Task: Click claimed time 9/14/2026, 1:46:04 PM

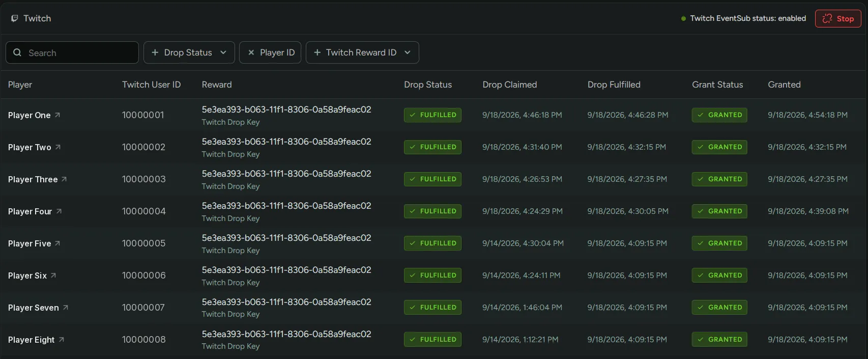Action: pyautogui.click(x=522, y=308)
